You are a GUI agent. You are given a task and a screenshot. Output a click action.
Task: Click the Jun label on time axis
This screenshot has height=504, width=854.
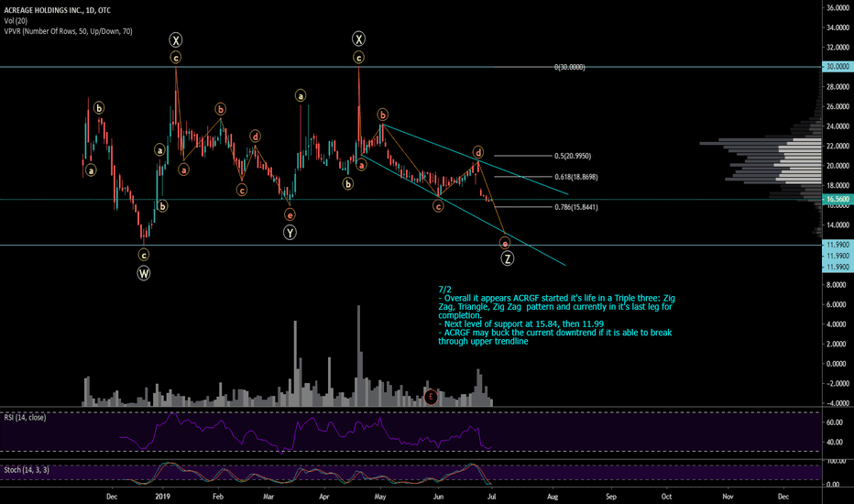[438, 497]
